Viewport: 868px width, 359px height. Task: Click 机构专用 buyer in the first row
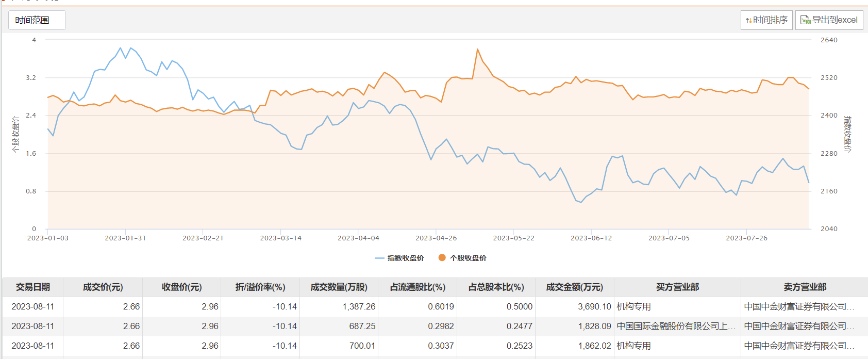634,306
